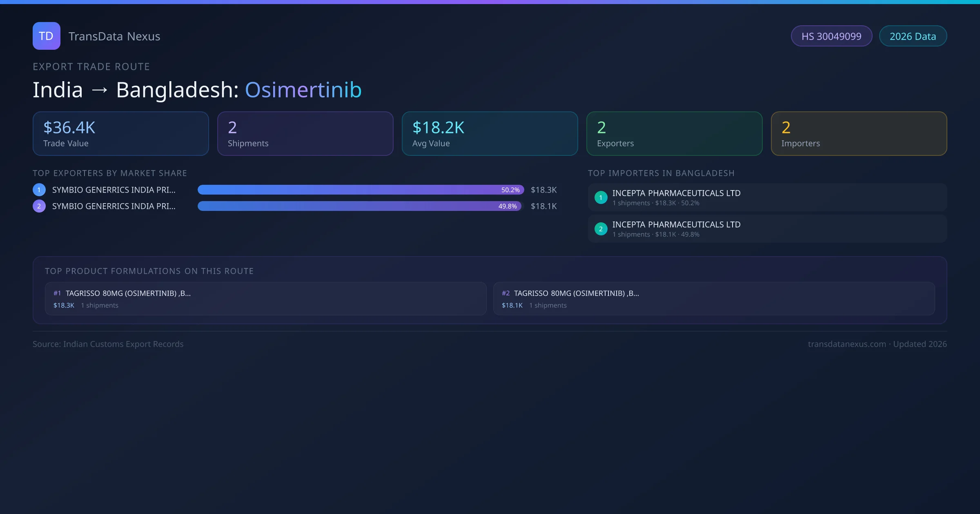This screenshot has height=514, width=980.
Task: Click the #1 formulation rank marker
Action: (57, 293)
